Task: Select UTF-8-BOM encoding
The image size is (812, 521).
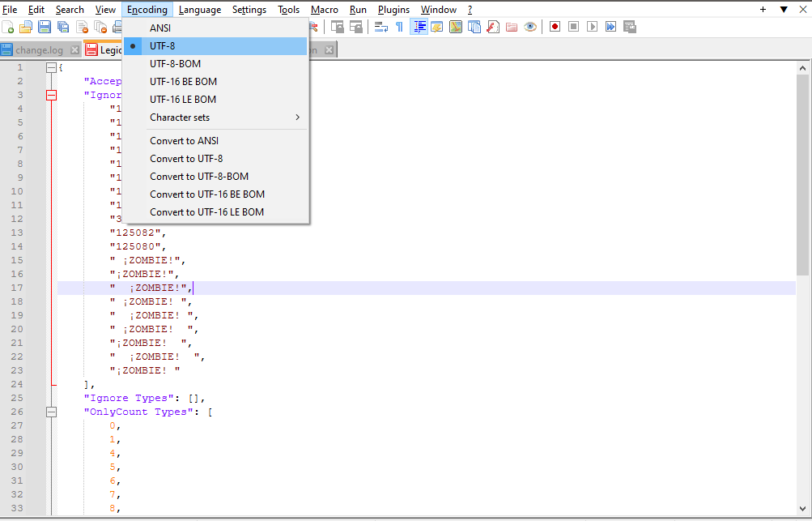Action: click(x=175, y=64)
